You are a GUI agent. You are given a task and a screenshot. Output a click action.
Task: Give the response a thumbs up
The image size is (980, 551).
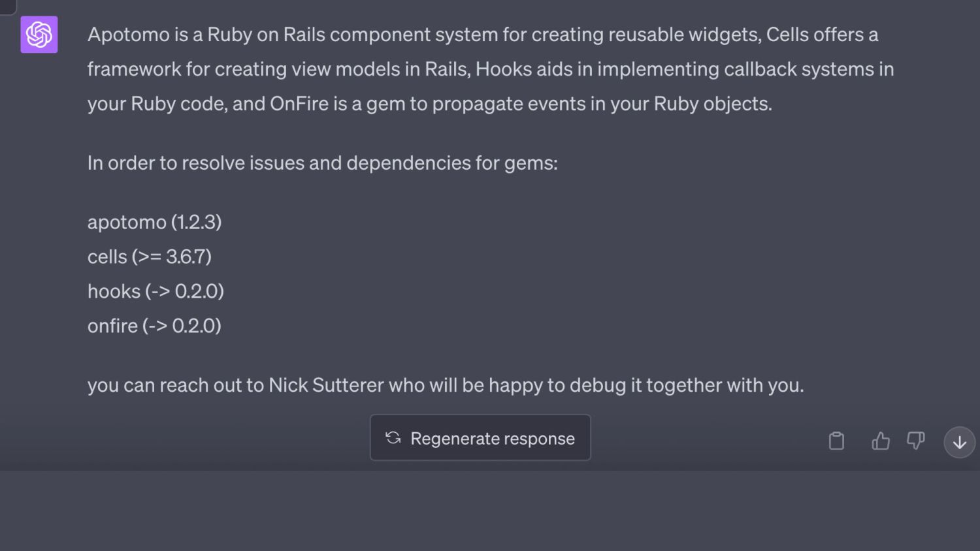[881, 441]
